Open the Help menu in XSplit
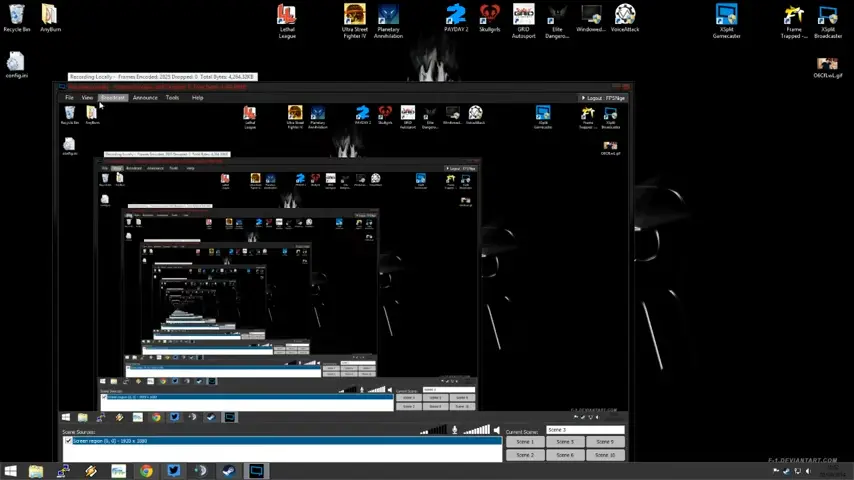The height and width of the screenshot is (480, 854). 197,98
